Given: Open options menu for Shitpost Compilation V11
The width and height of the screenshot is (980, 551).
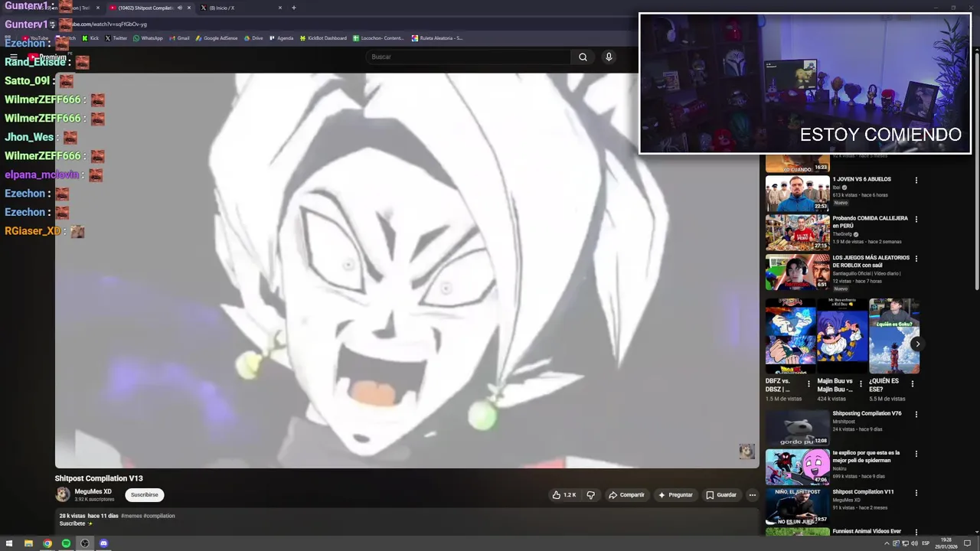Looking at the screenshot, I should pyautogui.click(x=916, y=493).
